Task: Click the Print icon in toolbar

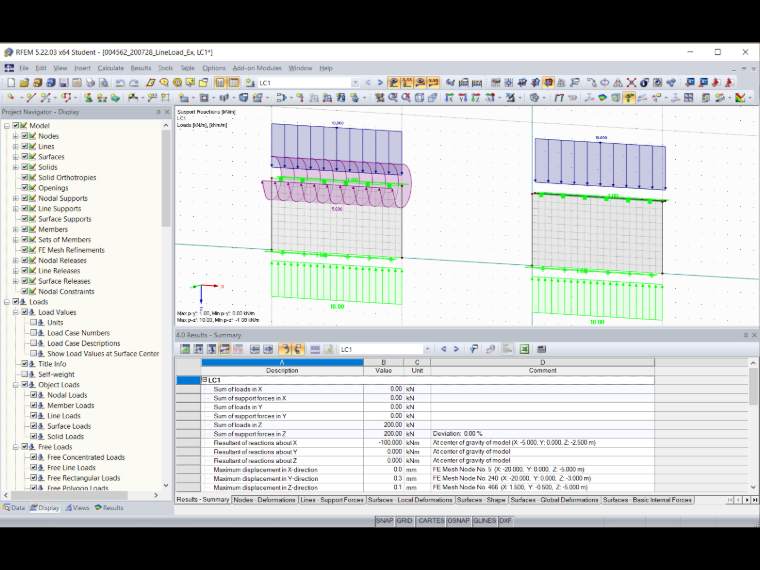Action: point(90,83)
